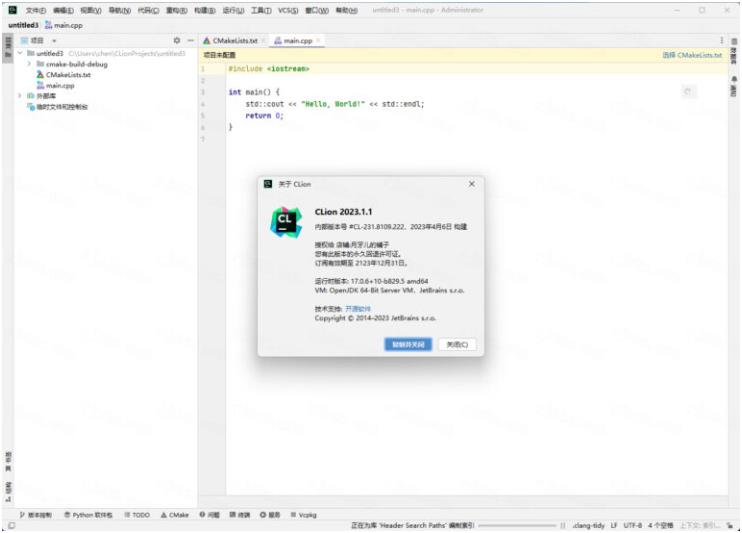Viewport: 742px width, 533px height.
Task: Click the indexing progress bar in status bar
Action: [517, 525]
